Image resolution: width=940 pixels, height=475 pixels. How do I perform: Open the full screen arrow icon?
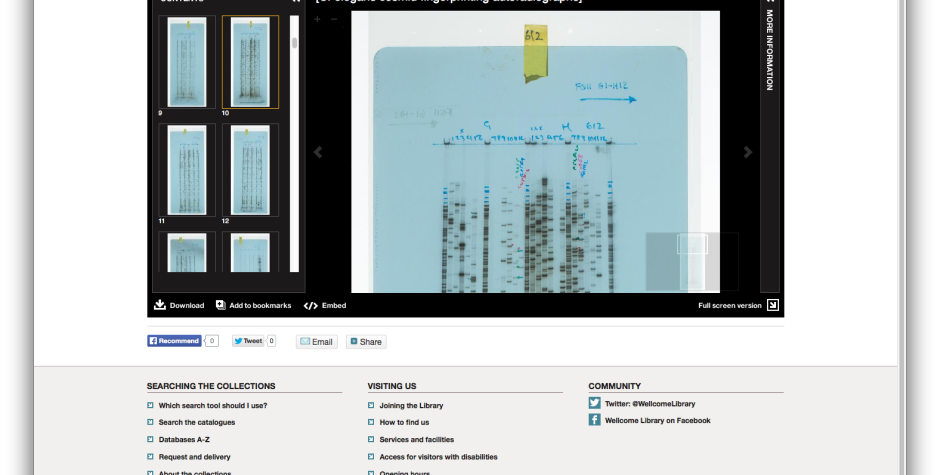(x=773, y=305)
